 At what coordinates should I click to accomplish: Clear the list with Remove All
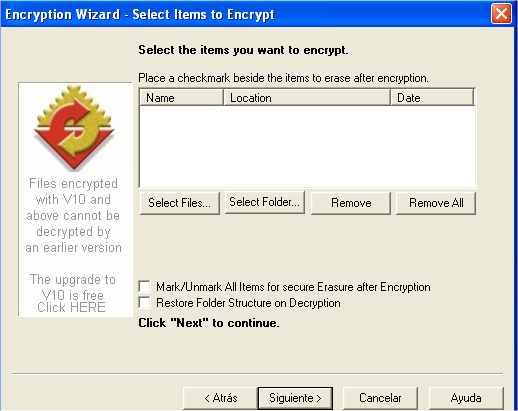436,203
